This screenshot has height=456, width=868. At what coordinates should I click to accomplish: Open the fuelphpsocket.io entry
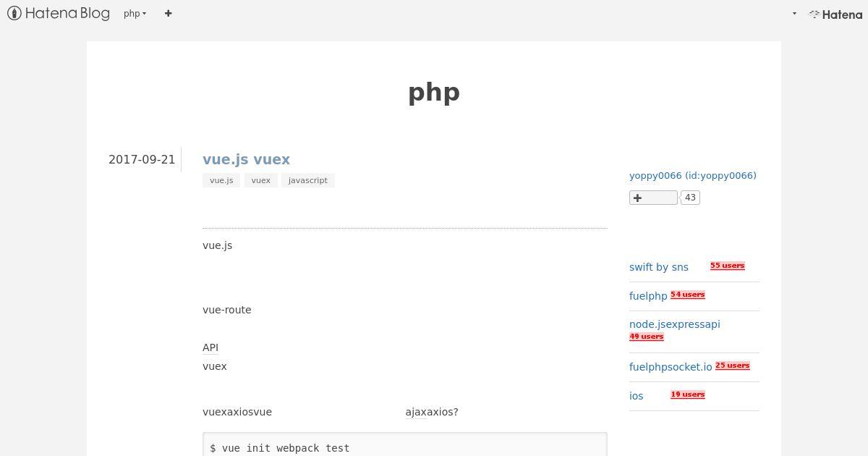(x=671, y=367)
